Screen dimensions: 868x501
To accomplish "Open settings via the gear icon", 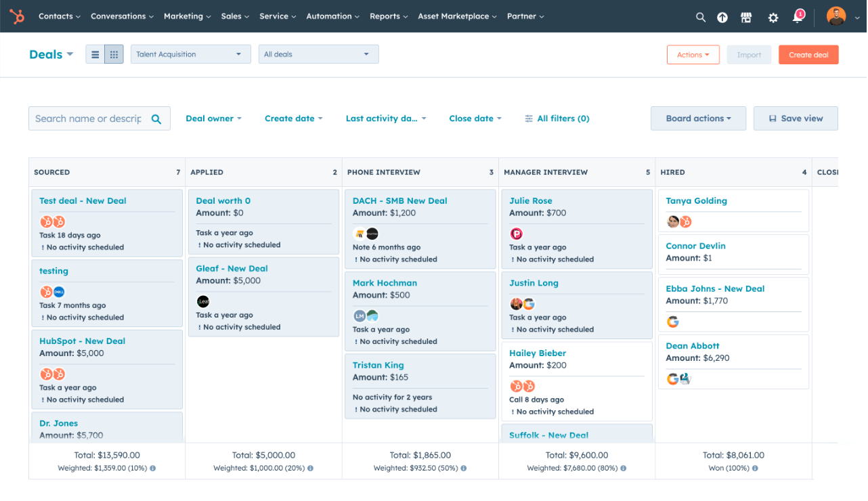I will 773,16.
